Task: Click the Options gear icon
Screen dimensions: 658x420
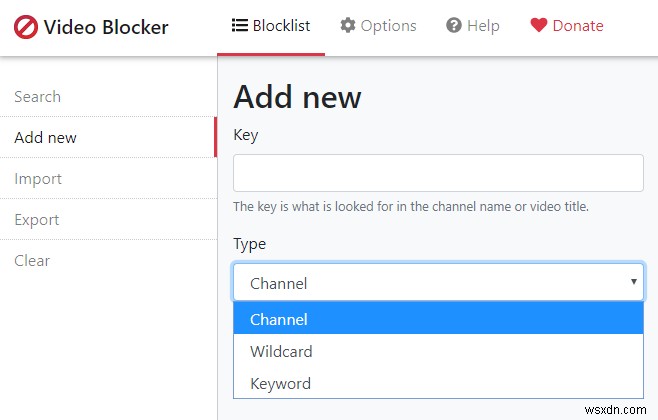Action: pyautogui.click(x=348, y=25)
